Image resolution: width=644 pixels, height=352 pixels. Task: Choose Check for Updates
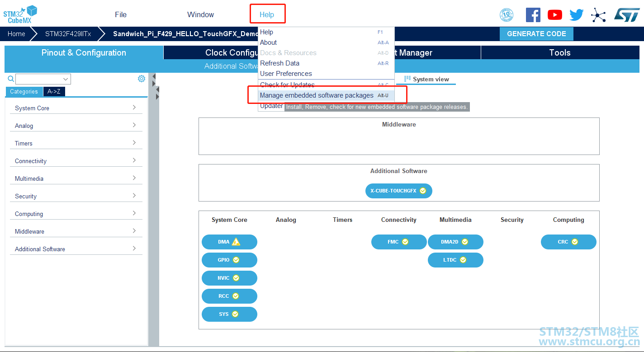tap(326, 85)
